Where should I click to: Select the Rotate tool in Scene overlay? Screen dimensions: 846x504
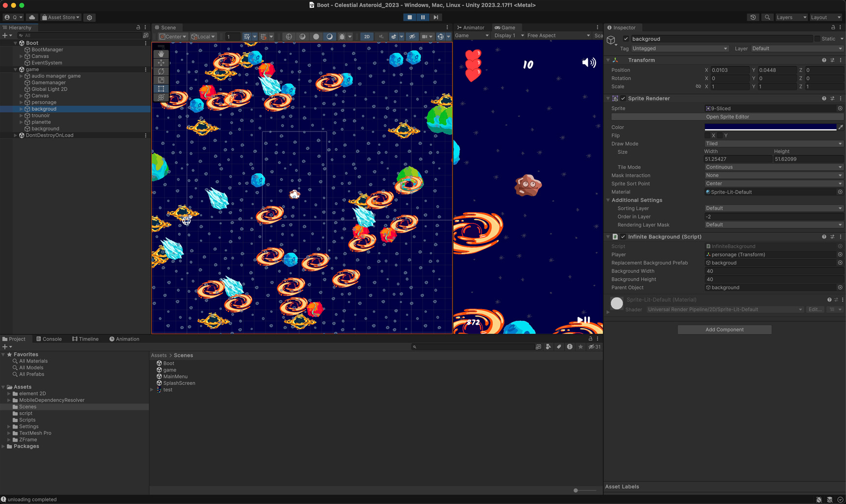161,72
